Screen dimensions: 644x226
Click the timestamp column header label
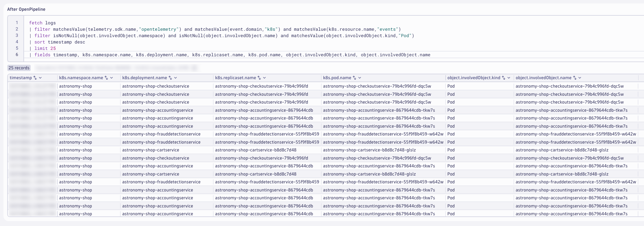(x=21, y=78)
